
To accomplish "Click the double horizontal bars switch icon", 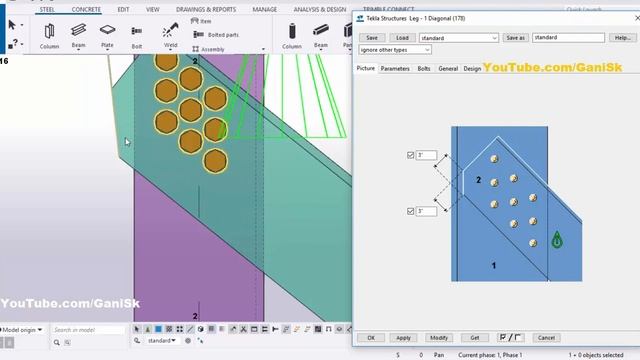I will [264, 329].
